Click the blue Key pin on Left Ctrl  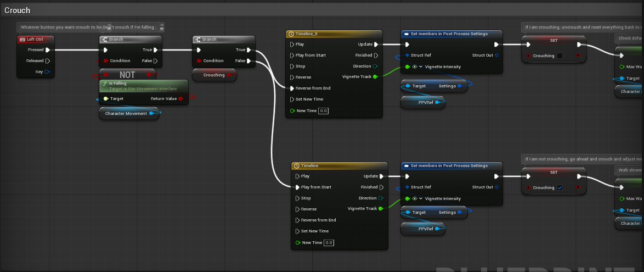47,72
